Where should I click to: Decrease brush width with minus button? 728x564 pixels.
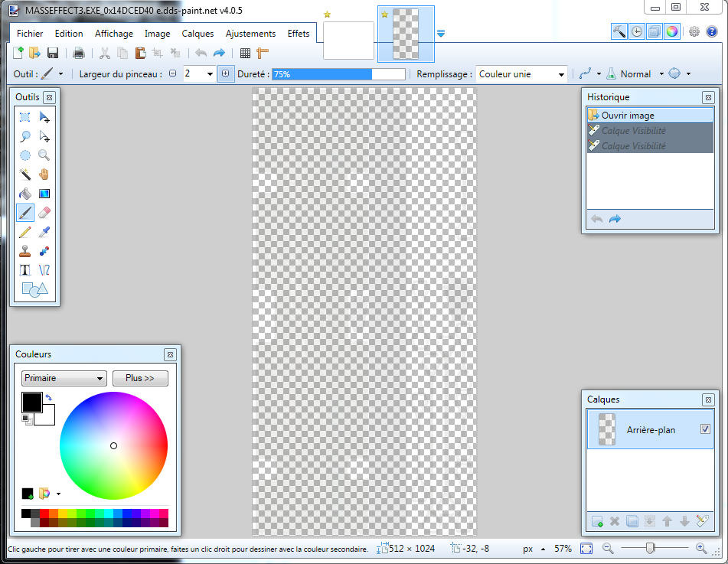(x=173, y=73)
